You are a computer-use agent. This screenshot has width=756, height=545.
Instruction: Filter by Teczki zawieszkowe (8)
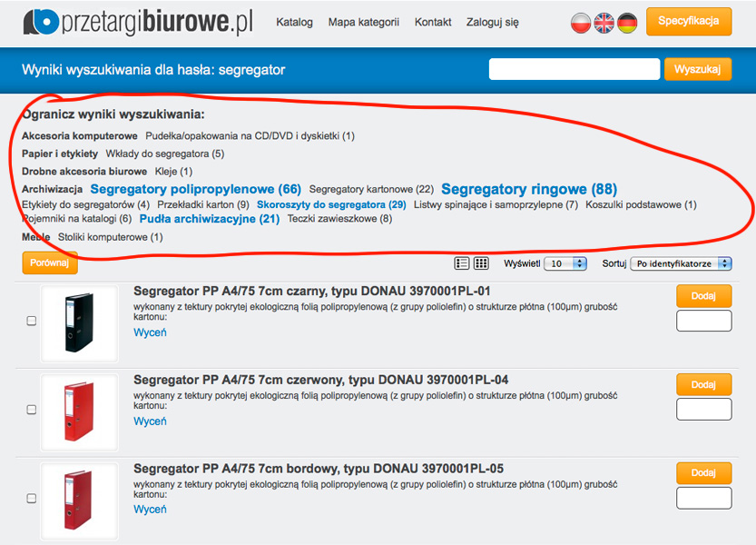tap(339, 219)
